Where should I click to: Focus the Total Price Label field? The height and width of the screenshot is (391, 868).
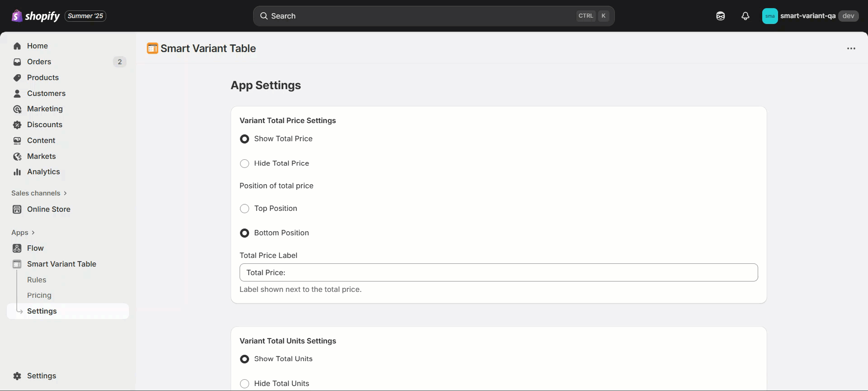coord(499,272)
